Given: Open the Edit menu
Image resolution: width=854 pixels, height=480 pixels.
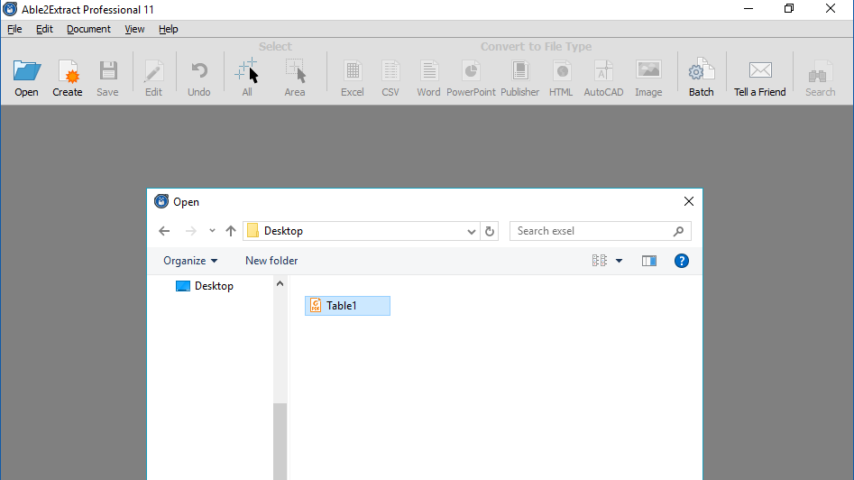Looking at the screenshot, I should (44, 29).
